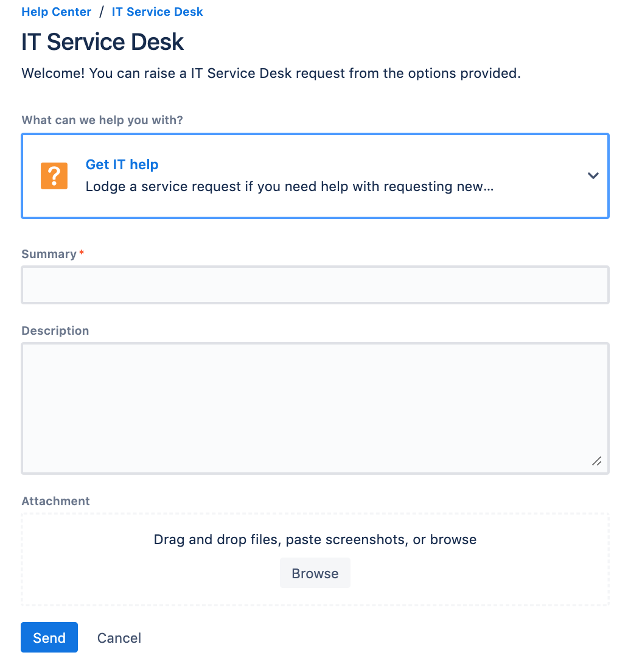Cancel the service request

point(119,638)
